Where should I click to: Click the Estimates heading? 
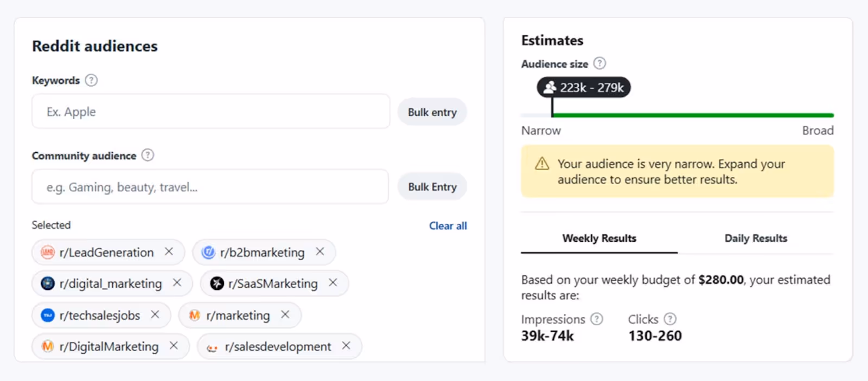click(x=552, y=40)
